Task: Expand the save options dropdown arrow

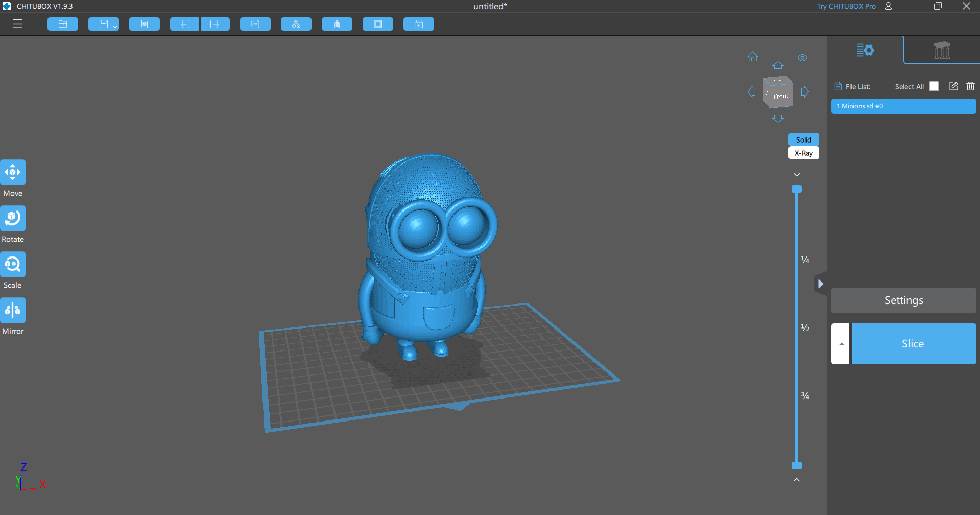Action: [x=115, y=26]
